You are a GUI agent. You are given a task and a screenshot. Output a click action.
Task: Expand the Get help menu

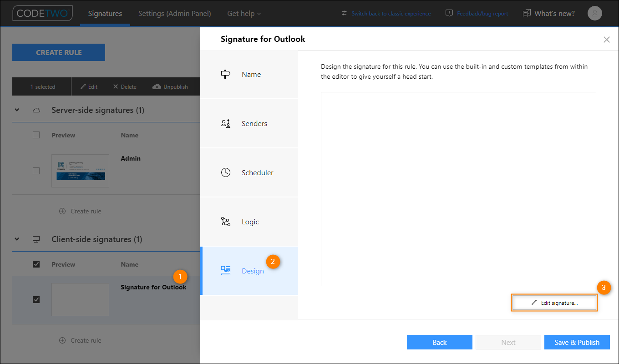click(244, 13)
